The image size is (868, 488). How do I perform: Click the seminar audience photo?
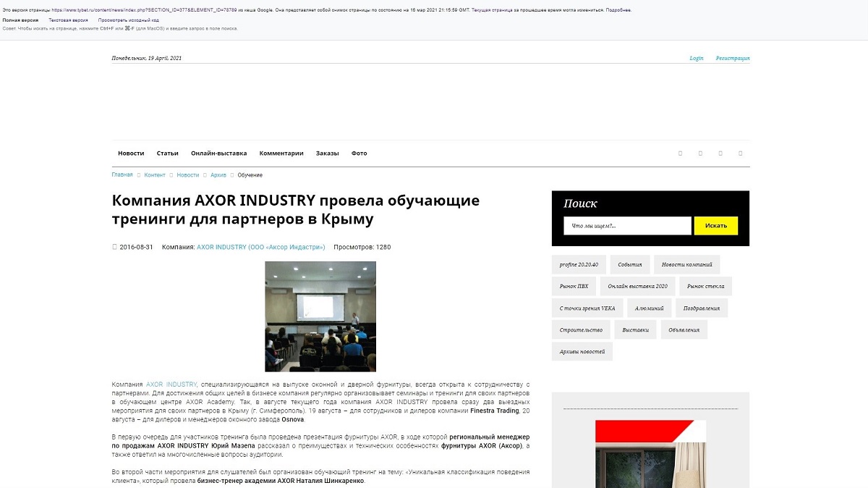(x=320, y=316)
